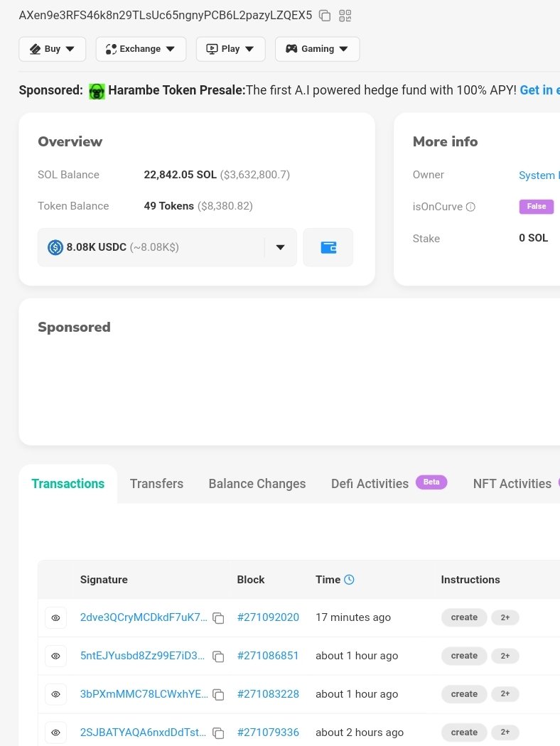Click the False isOnCurve badge

537,207
